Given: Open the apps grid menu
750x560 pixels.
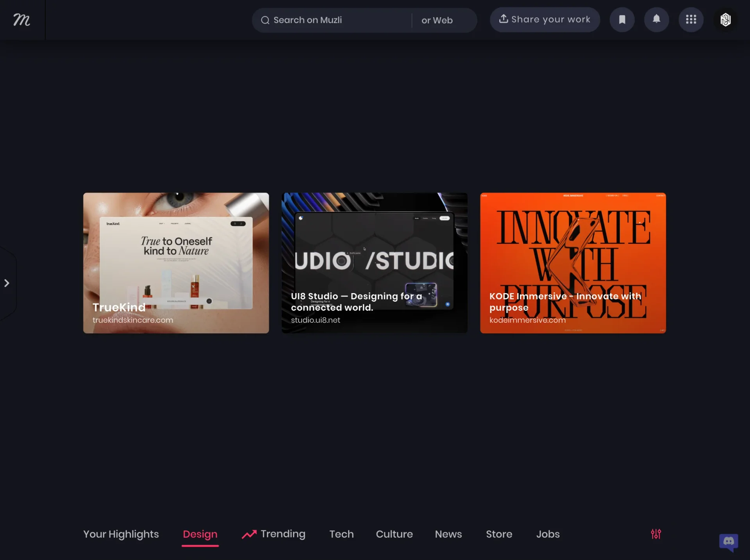Looking at the screenshot, I should 691,20.
